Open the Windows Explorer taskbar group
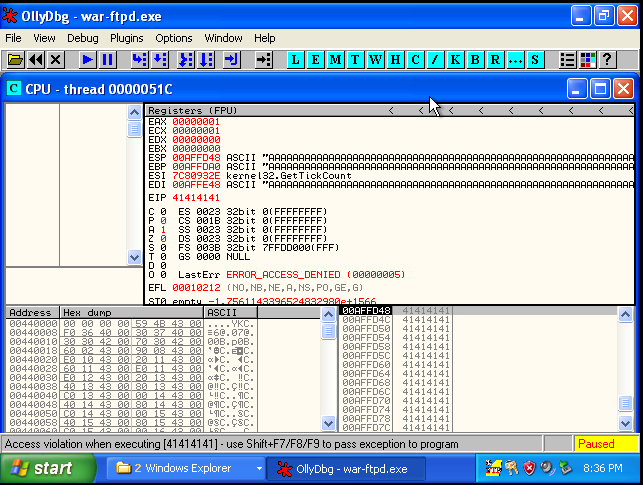The height and width of the screenshot is (485, 643). tap(185, 468)
